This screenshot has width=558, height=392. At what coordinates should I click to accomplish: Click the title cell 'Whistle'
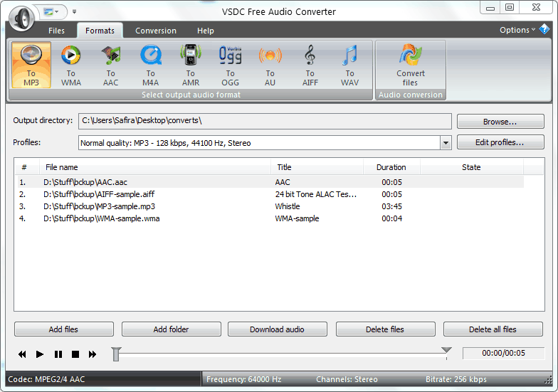point(288,206)
